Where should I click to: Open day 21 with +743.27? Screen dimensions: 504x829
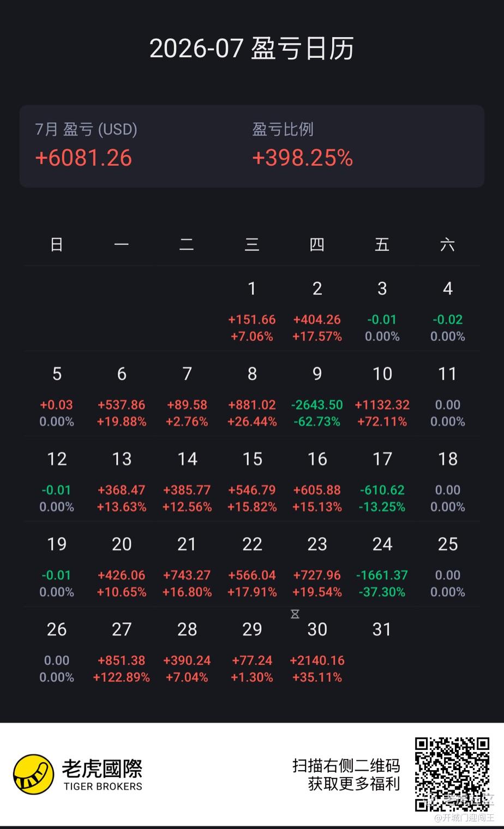click(x=187, y=567)
